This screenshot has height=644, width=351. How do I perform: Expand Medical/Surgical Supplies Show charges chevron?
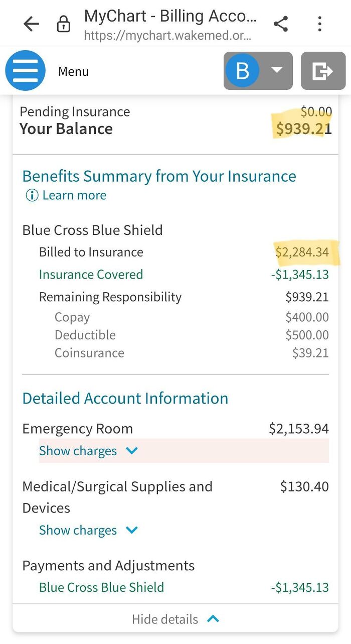tap(132, 530)
